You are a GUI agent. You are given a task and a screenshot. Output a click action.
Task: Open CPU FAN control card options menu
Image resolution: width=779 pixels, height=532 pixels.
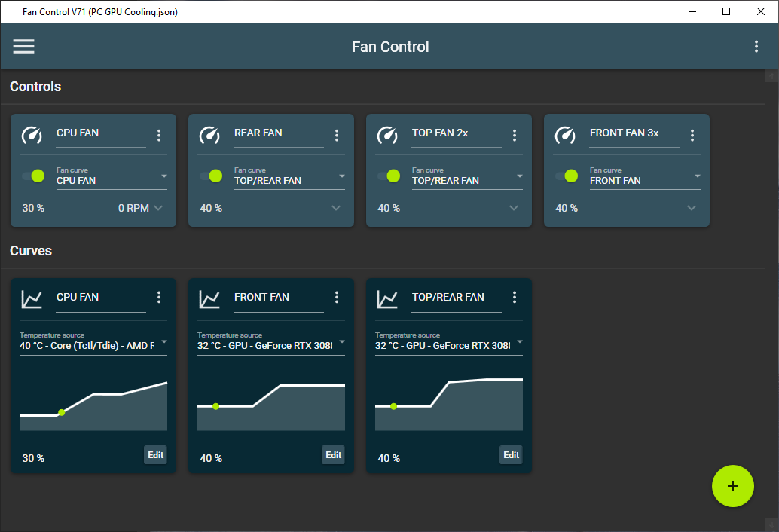[x=159, y=135]
